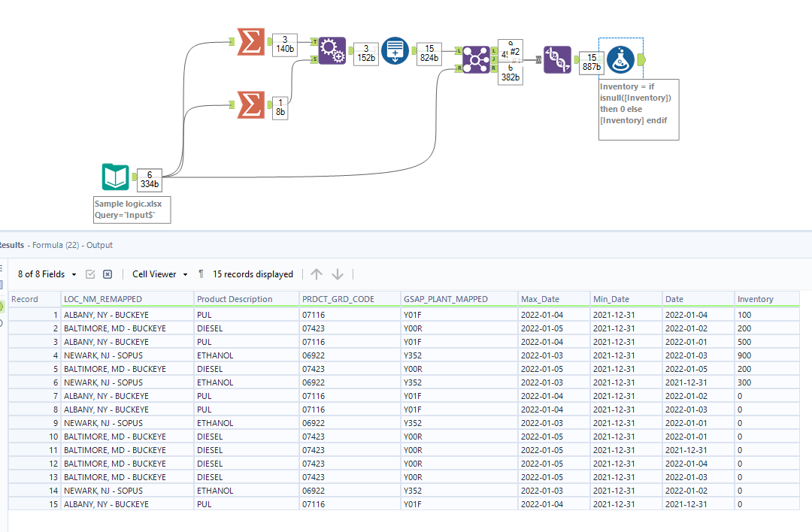Viewport: 812px width, 532px height.
Task: Select the Formula expression annotation box
Action: point(638,109)
